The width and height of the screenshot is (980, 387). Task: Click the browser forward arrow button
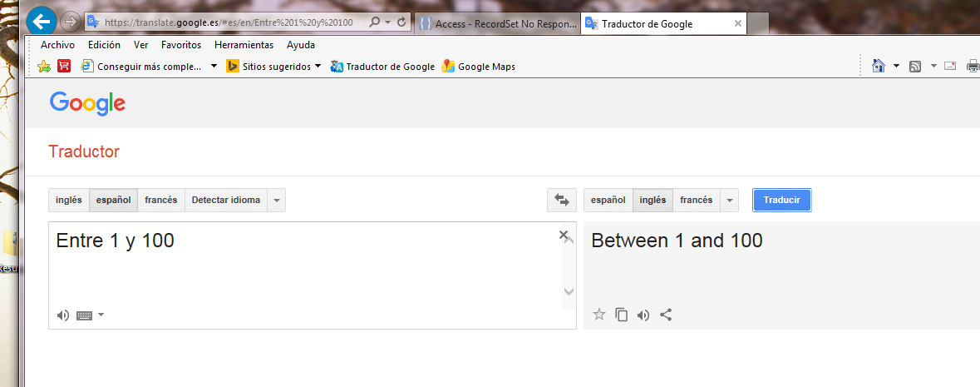pos(70,22)
